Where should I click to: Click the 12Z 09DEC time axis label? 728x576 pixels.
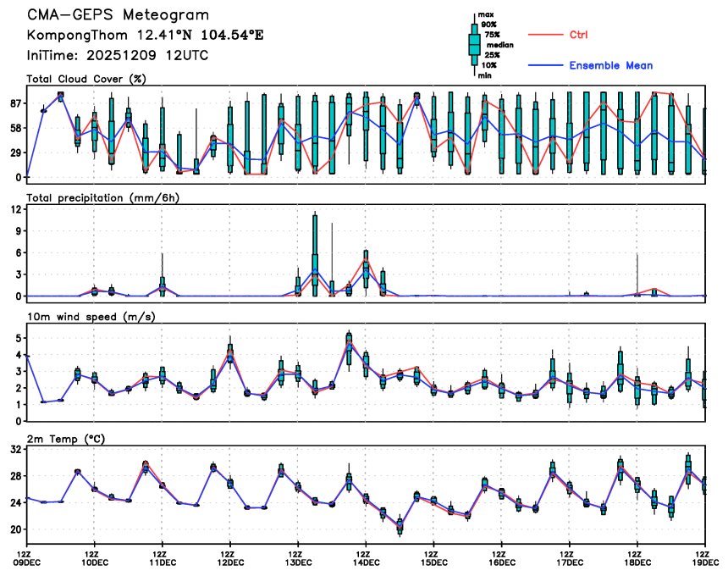[x=29, y=558]
